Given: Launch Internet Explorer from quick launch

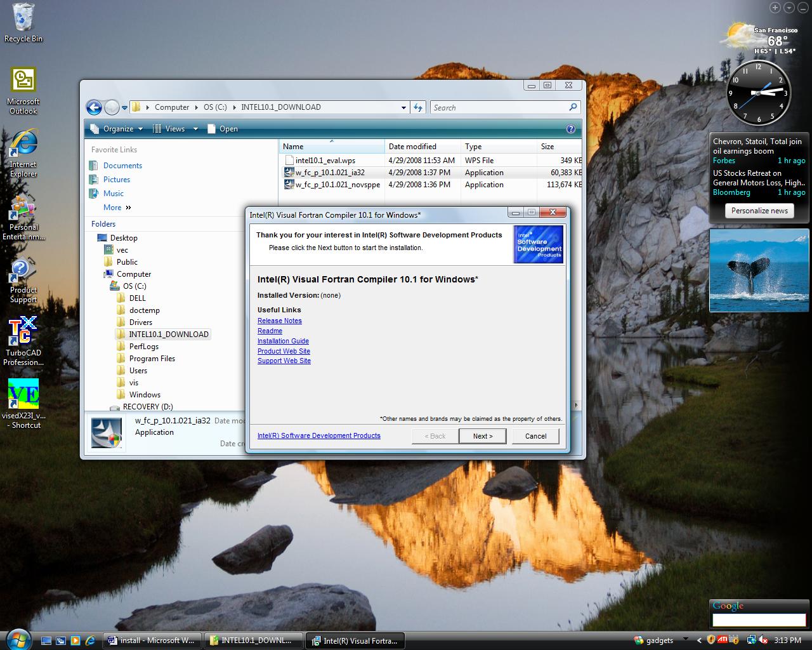Looking at the screenshot, I should tap(90, 640).
